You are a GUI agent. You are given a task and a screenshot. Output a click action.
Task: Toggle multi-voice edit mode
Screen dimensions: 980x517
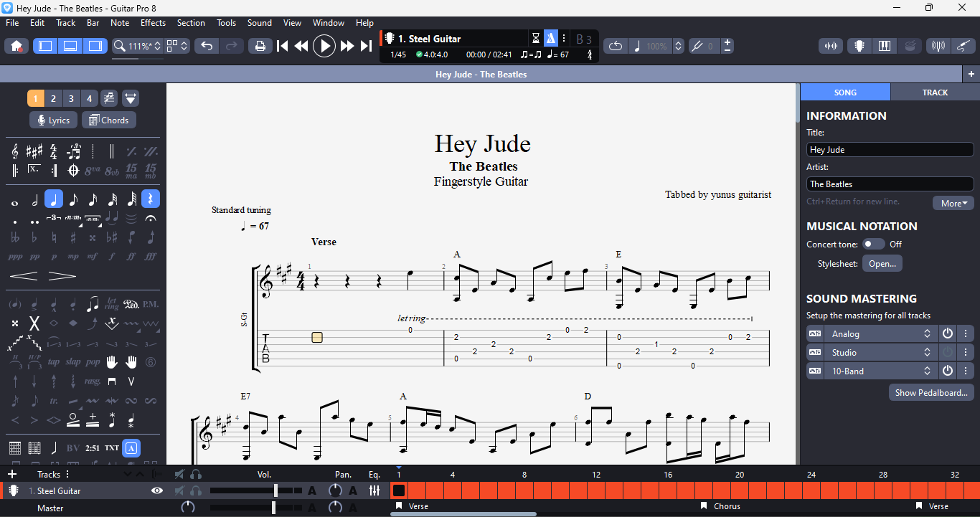109,98
